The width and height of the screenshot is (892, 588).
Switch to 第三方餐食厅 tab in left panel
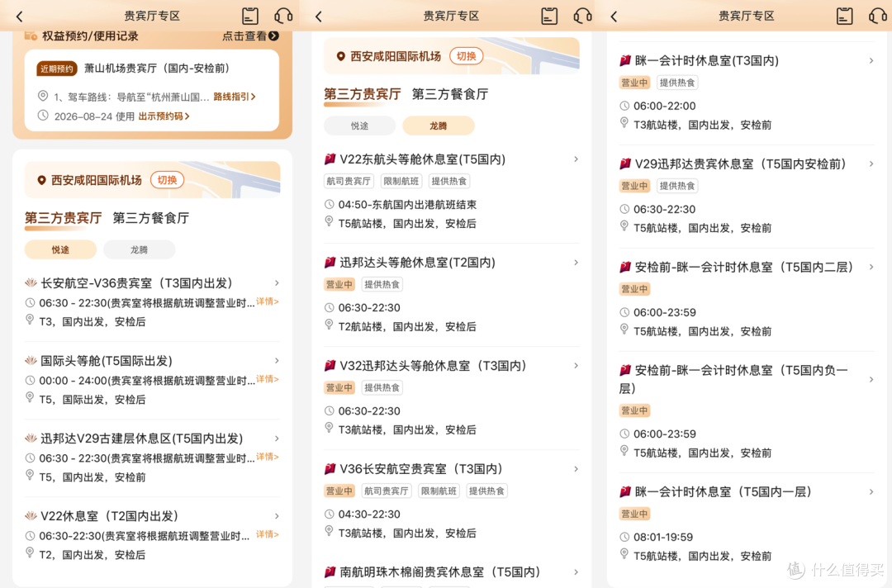151,218
